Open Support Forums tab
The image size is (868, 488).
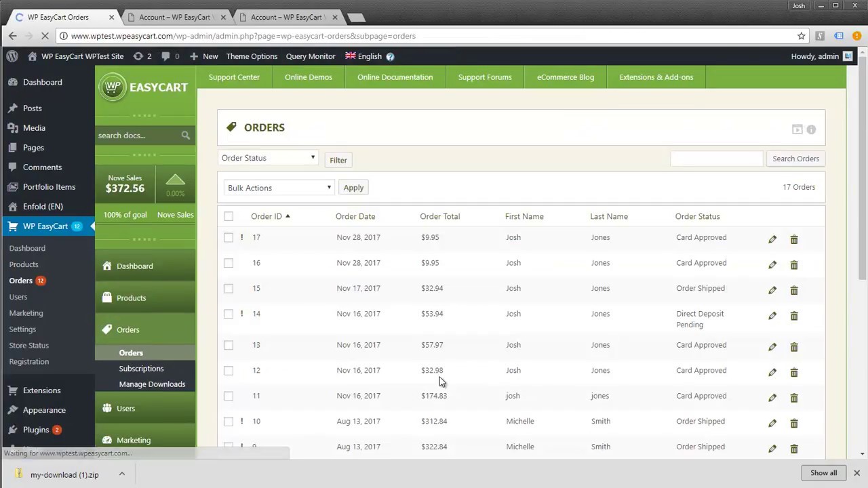(485, 77)
